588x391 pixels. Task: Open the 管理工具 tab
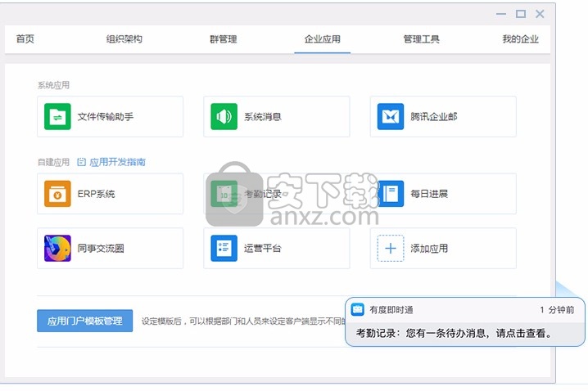tap(422, 39)
